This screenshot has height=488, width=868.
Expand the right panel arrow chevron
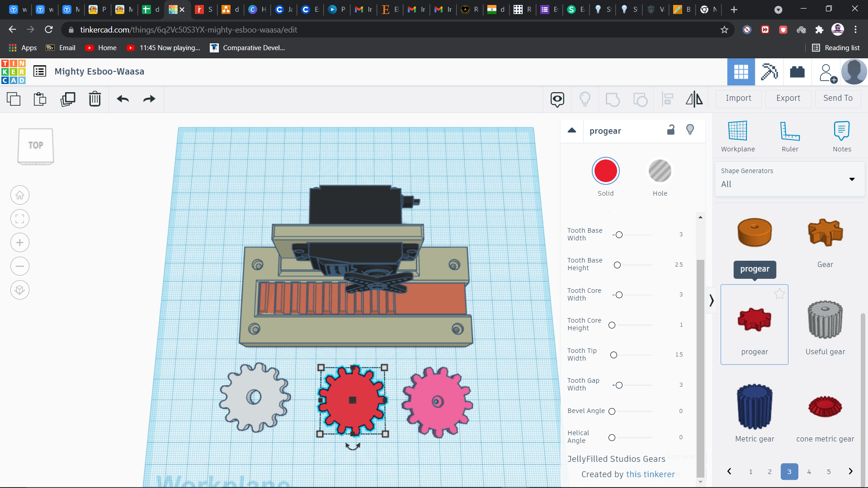[711, 301]
